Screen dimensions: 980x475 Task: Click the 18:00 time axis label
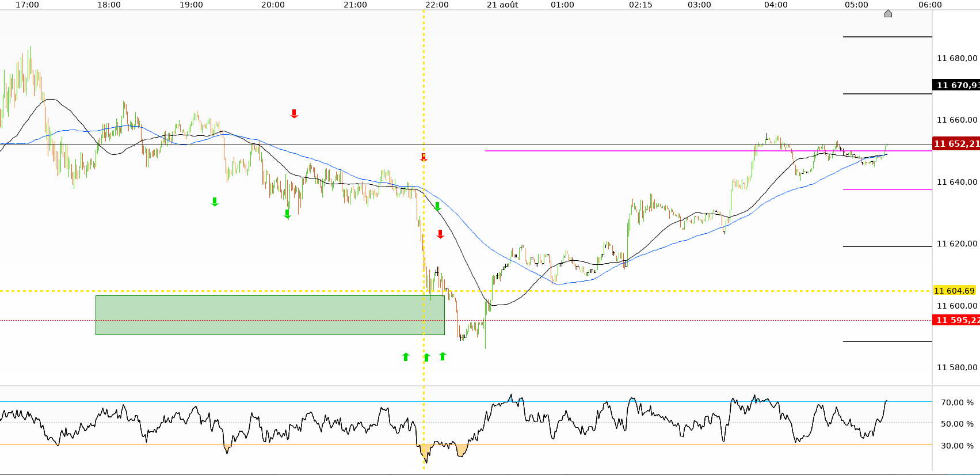click(109, 5)
